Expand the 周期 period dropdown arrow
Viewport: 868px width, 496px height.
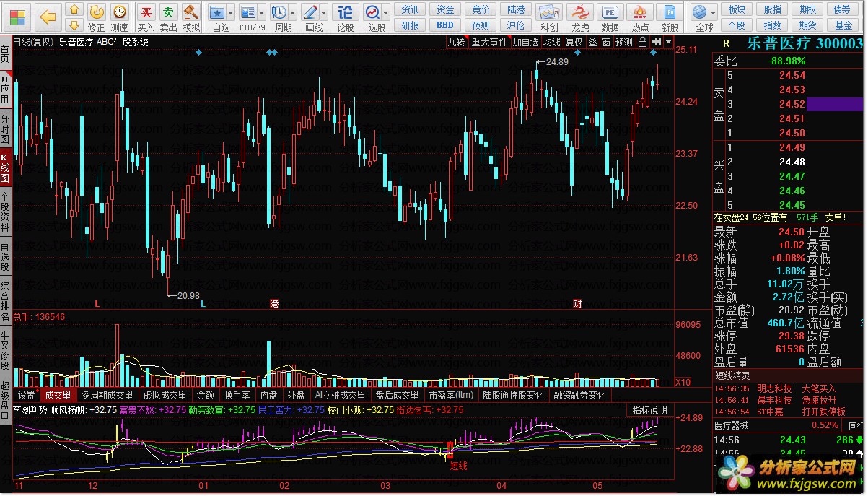[292, 13]
